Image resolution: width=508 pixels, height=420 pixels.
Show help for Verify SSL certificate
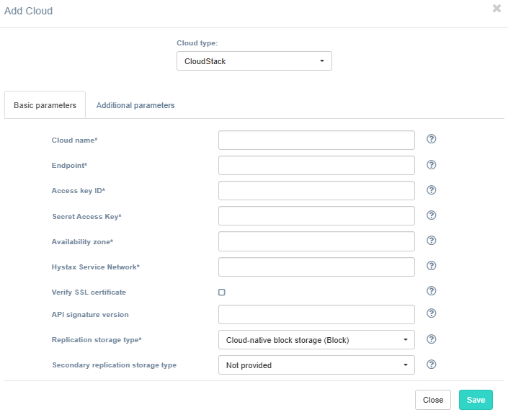[431, 291]
